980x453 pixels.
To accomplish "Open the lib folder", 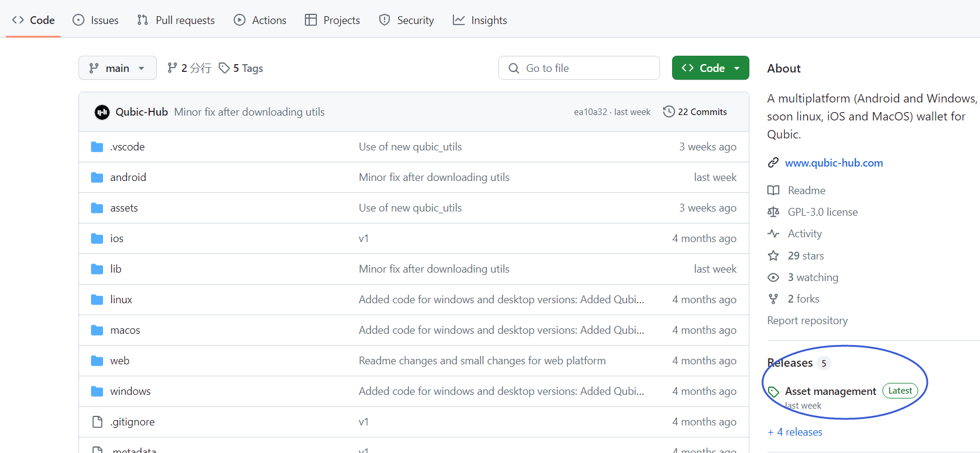I will (x=116, y=269).
